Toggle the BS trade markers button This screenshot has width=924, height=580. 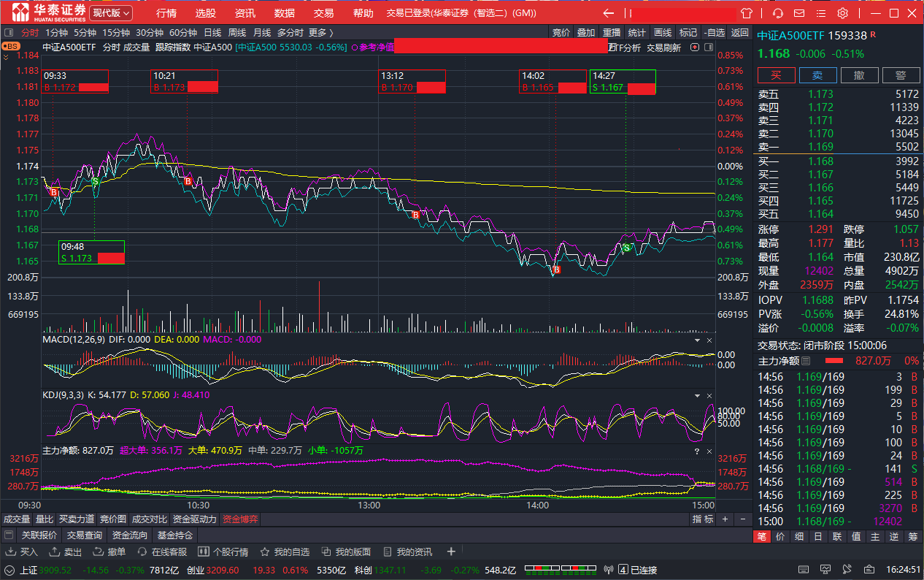(x=10, y=46)
